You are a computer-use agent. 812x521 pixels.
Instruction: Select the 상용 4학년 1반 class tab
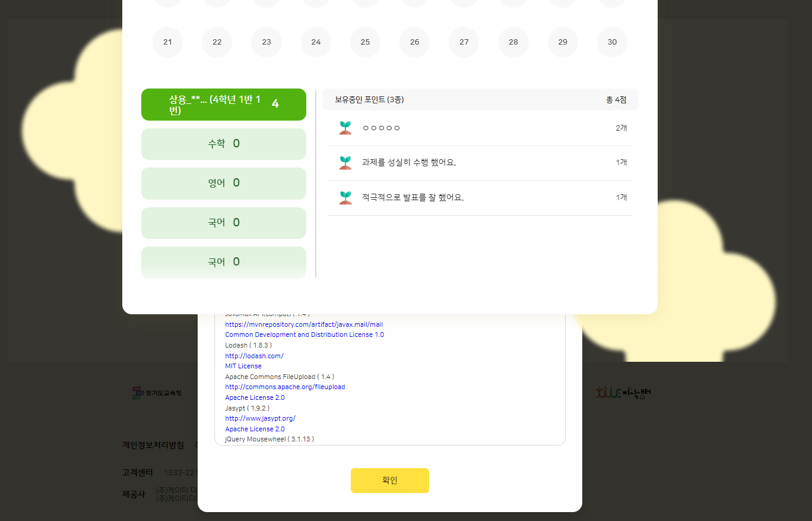pyautogui.click(x=223, y=105)
